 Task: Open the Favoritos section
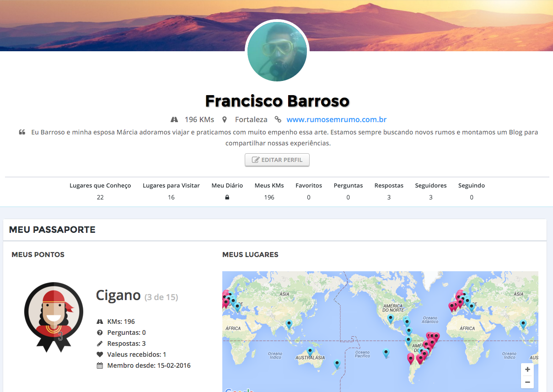pos(309,186)
